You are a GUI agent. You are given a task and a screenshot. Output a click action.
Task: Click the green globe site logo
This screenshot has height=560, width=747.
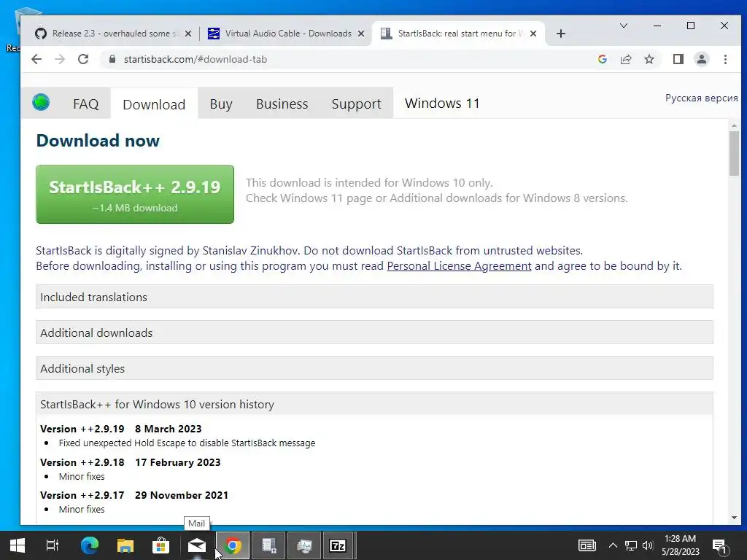[41, 102]
